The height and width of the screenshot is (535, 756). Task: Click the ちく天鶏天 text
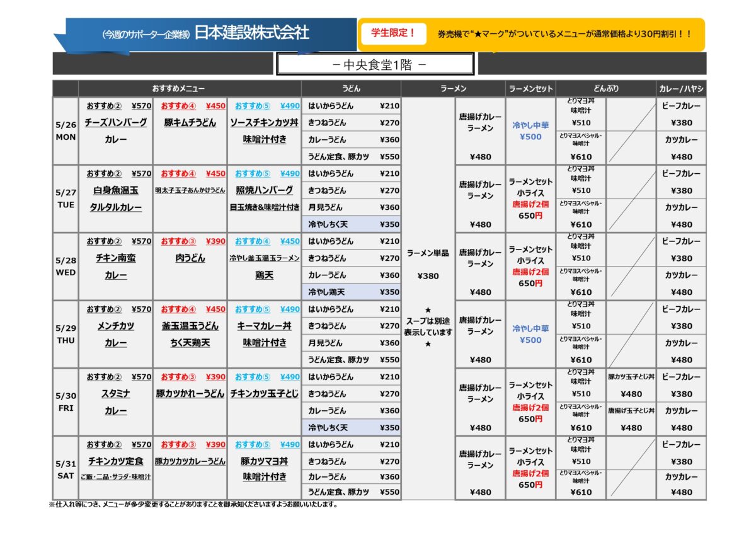coord(190,343)
